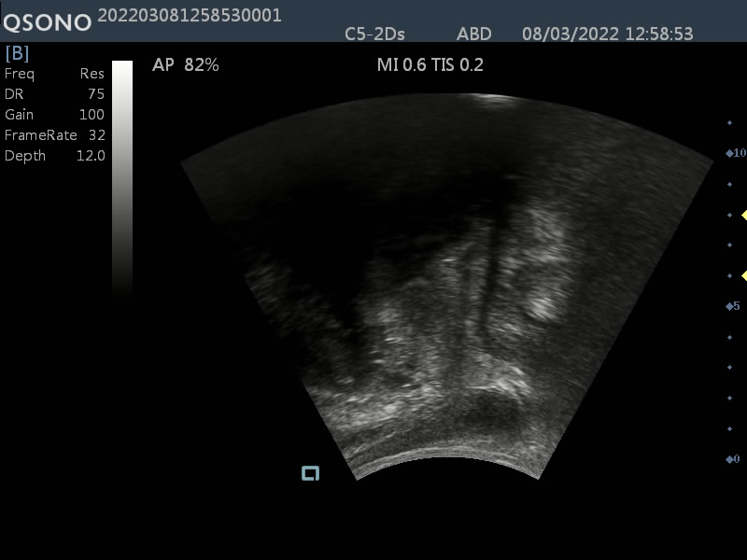Select the Depth 12.0 parameter
Image resolution: width=747 pixels, height=560 pixels.
[x=54, y=156]
